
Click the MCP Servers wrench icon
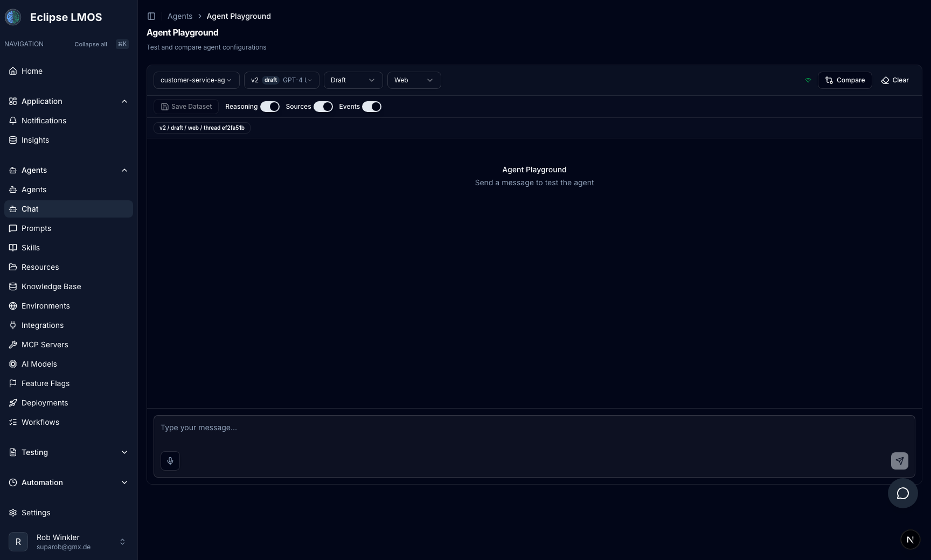tap(13, 345)
